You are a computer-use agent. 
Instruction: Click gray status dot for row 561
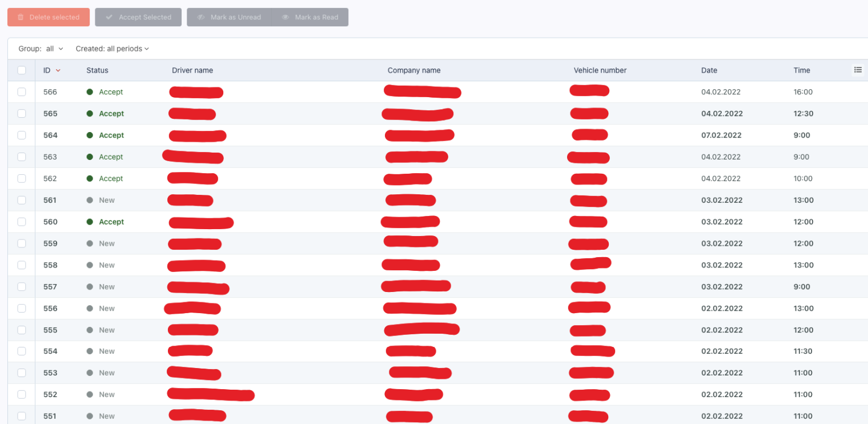click(x=90, y=201)
